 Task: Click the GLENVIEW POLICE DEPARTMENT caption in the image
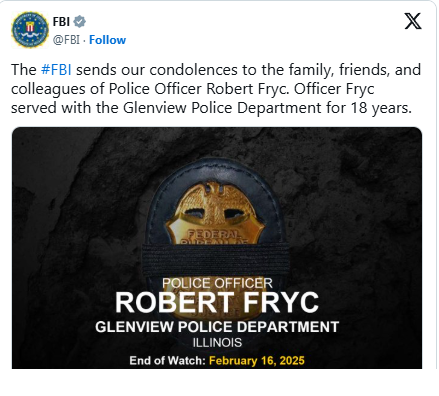tap(217, 327)
